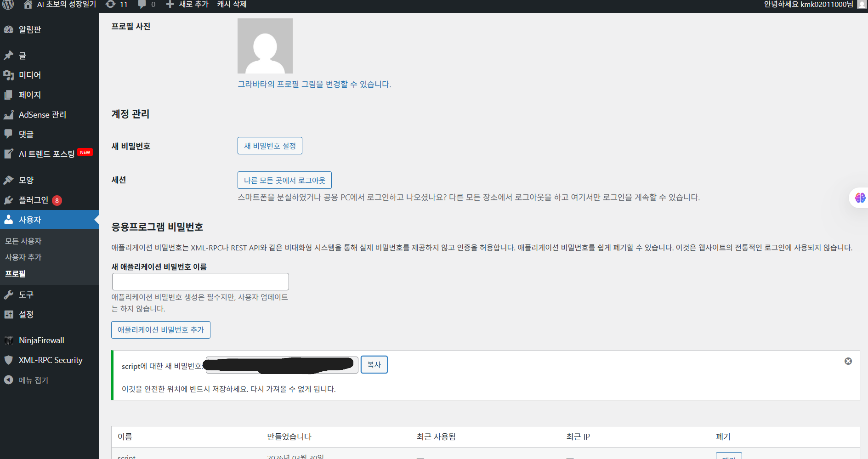Viewport: 868px width, 459px height.
Task: Open 플러그인 with the plugin icon
Action: pyautogui.click(x=9, y=200)
